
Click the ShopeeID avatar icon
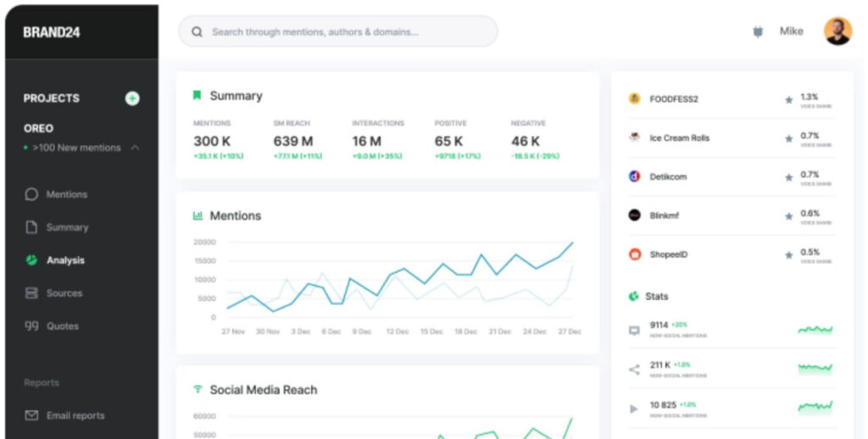coord(634,254)
